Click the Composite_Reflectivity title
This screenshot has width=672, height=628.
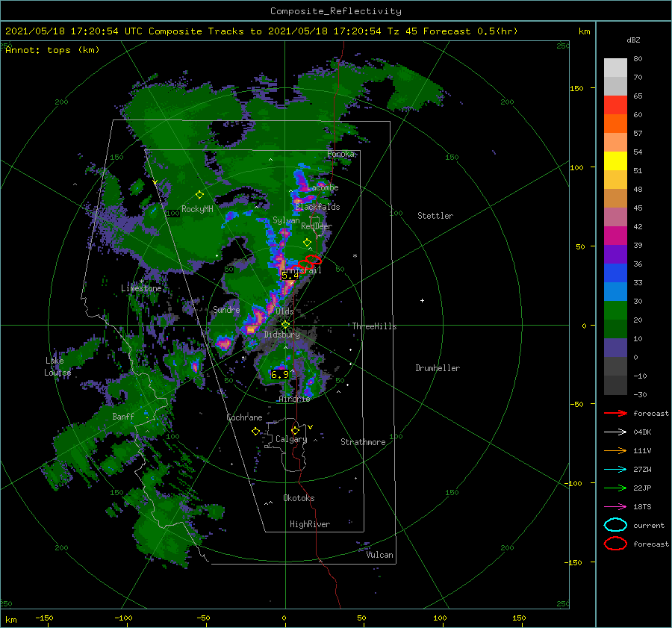336,11
